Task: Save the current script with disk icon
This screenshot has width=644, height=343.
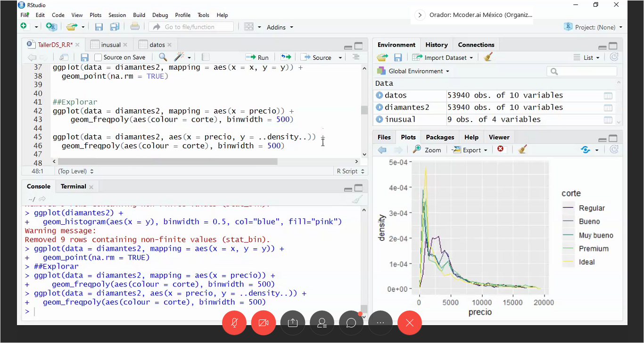Action: 84,57
